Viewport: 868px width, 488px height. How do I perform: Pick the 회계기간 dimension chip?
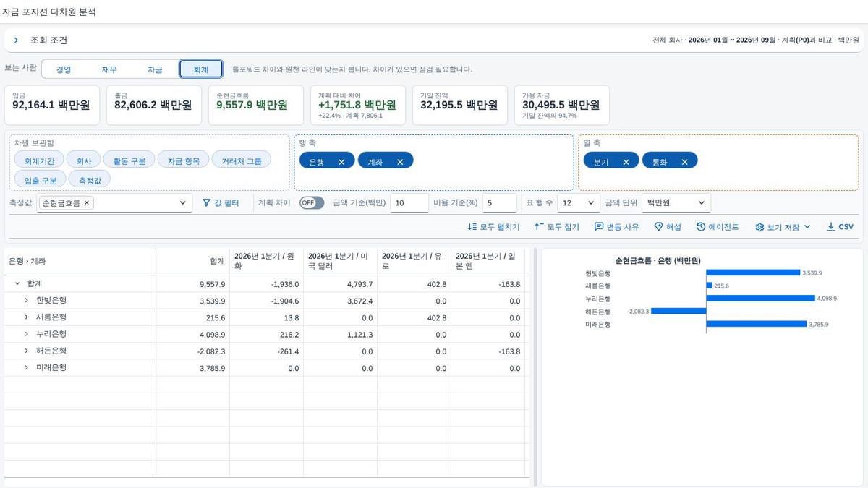[39, 160]
